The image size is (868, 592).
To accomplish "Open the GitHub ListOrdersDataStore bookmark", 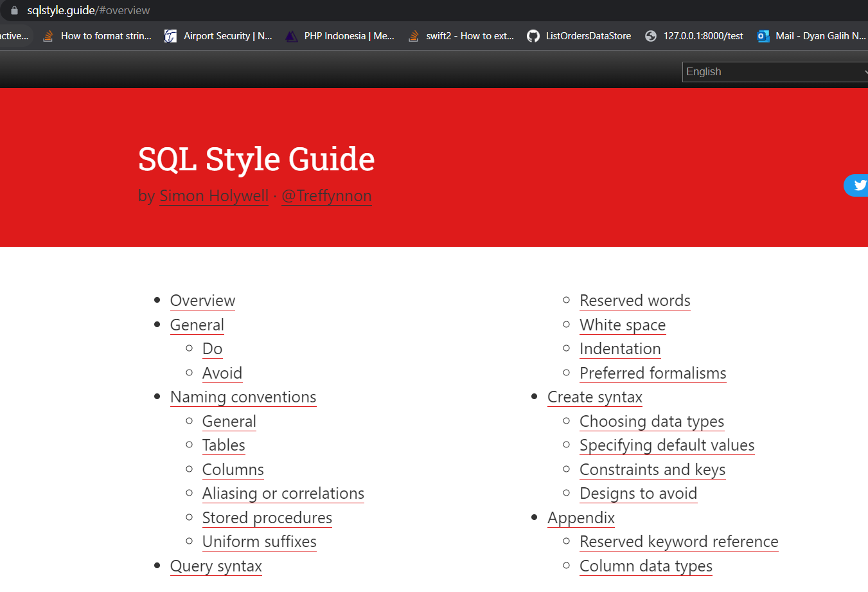I will click(x=579, y=36).
